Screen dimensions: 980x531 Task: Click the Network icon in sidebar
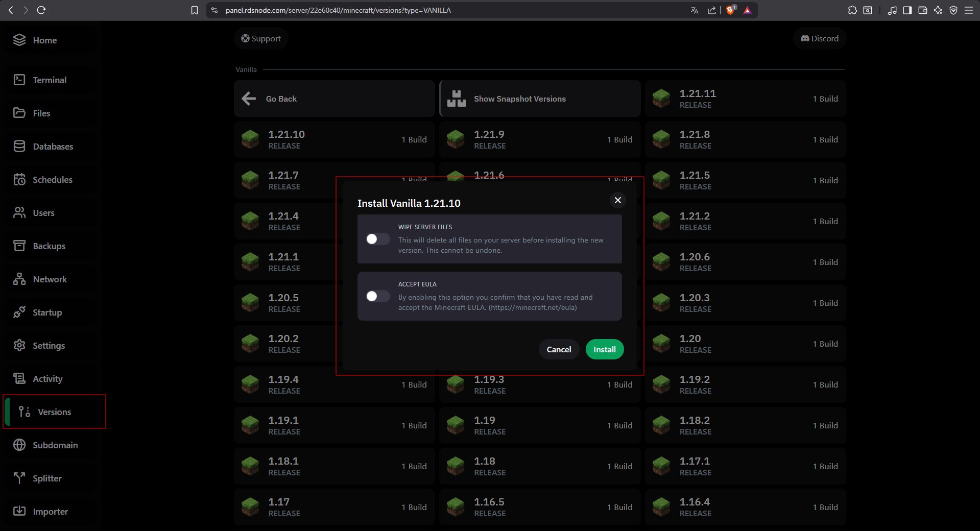click(19, 279)
